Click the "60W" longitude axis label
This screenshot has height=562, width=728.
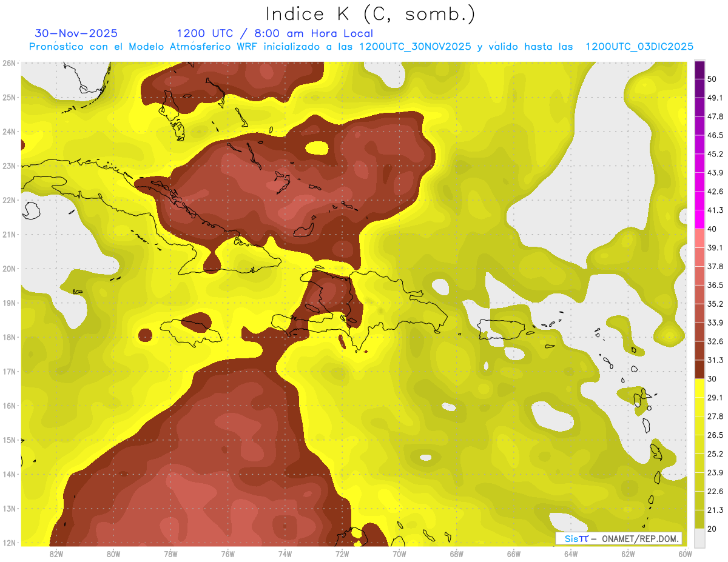[x=685, y=554]
